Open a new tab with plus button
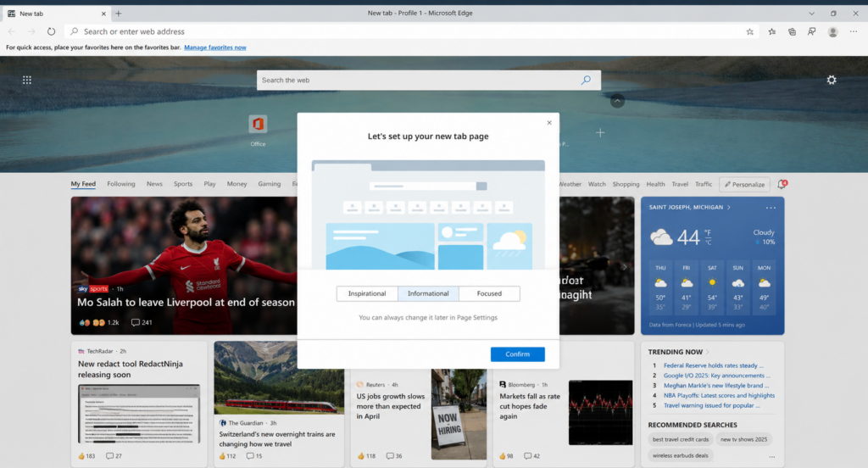This screenshot has width=868, height=468. 119,14
